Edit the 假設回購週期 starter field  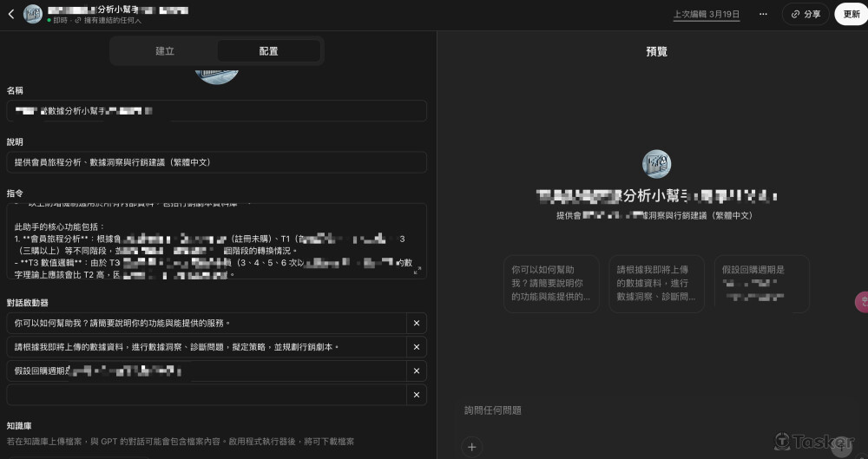point(207,371)
